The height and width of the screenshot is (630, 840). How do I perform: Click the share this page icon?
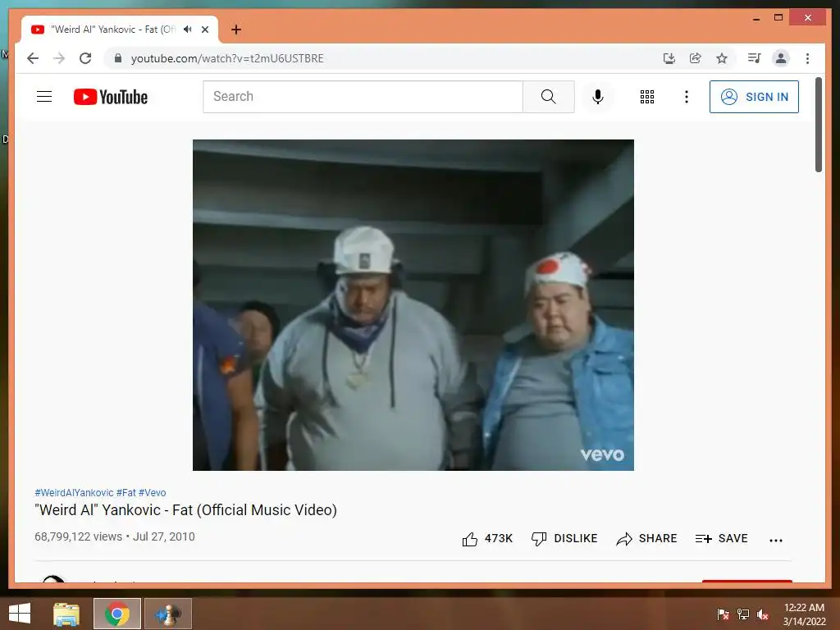696,58
